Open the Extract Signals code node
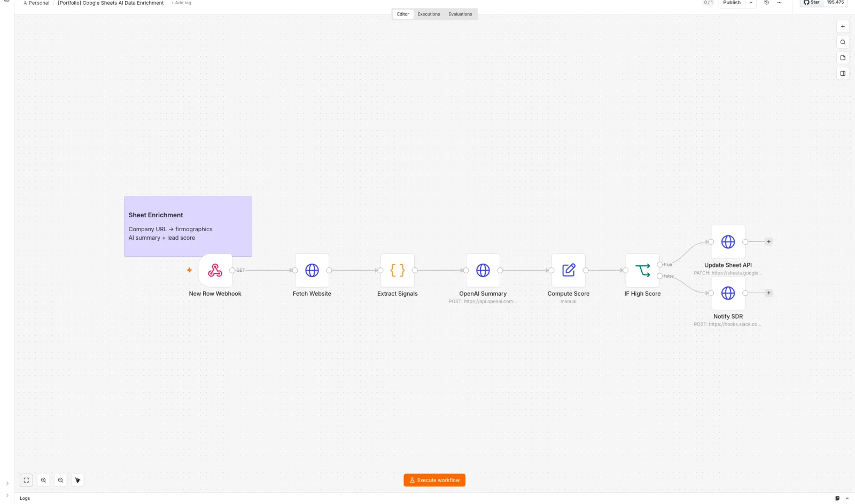The width and height of the screenshot is (855, 504). (x=398, y=270)
